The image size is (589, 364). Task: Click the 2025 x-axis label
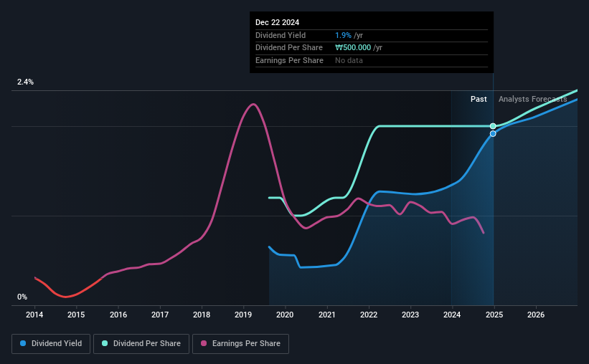click(494, 315)
